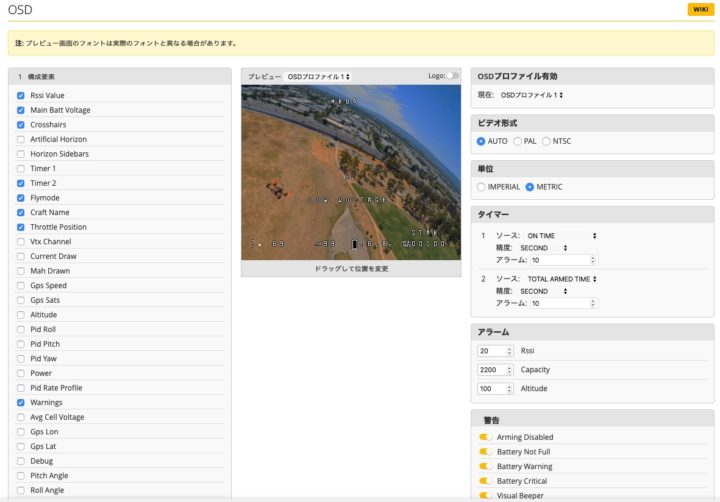Uncheck the Rssi Value element
The width and height of the screenshot is (720, 502).
[x=21, y=96]
